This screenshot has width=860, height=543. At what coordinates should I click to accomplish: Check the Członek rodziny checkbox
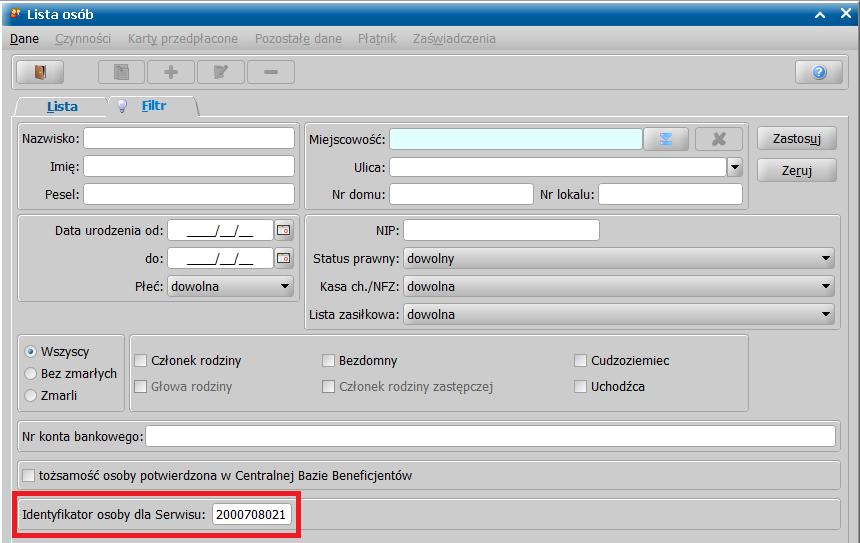point(141,360)
